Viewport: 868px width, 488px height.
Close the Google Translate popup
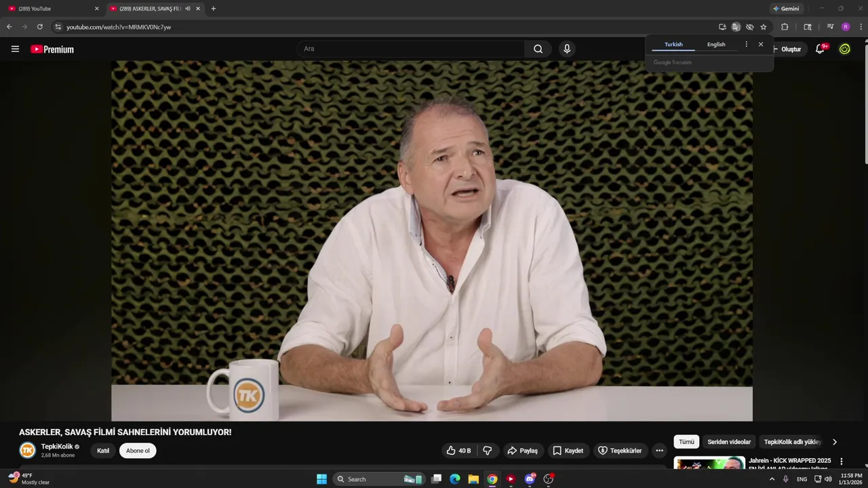point(761,44)
